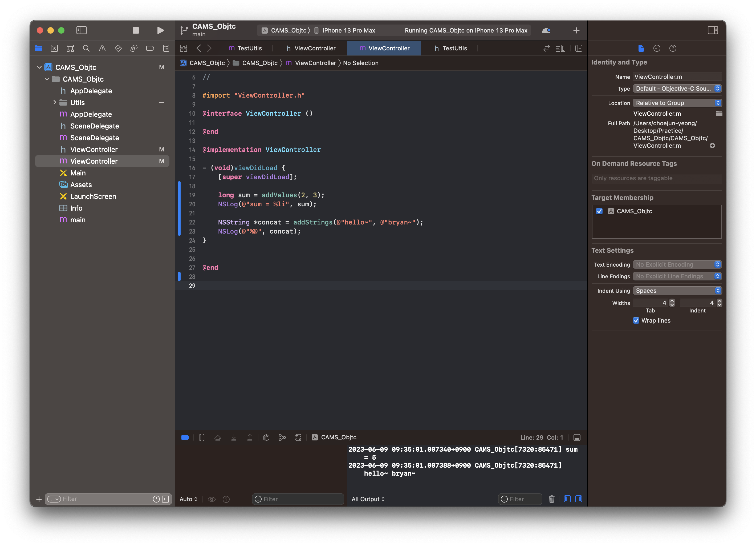Switch to the ViewController.h editor tab
This screenshot has width=756, height=546.
tap(311, 48)
